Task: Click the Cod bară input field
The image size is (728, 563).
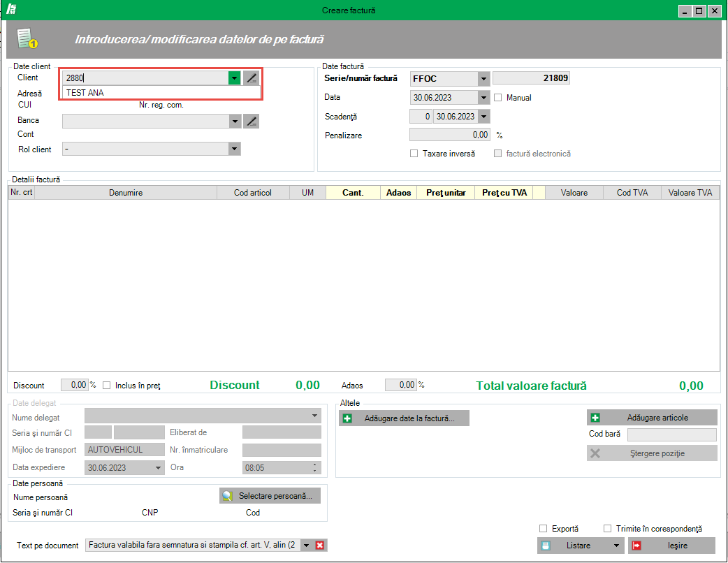Action: (672, 434)
